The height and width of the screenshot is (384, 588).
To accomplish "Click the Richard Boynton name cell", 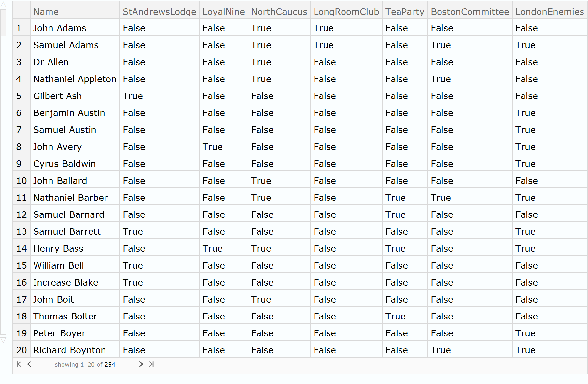I will tap(69, 350).
